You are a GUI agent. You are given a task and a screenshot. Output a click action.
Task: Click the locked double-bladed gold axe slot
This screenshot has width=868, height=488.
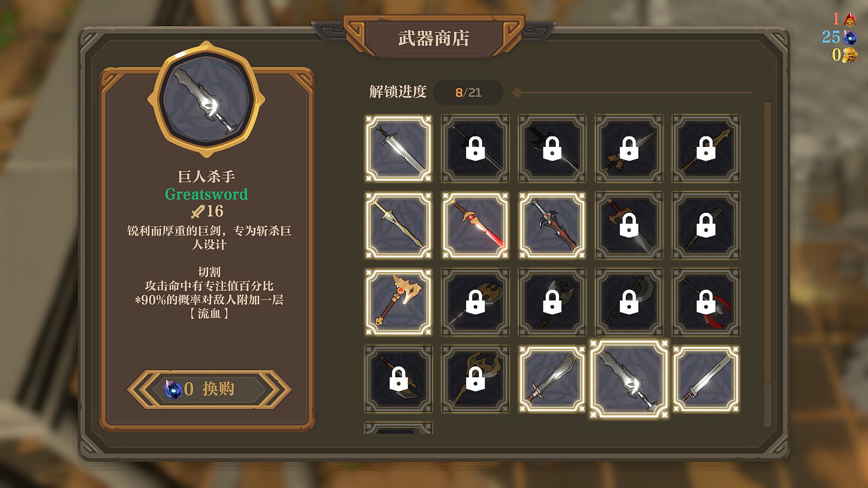tap(475, 302)
